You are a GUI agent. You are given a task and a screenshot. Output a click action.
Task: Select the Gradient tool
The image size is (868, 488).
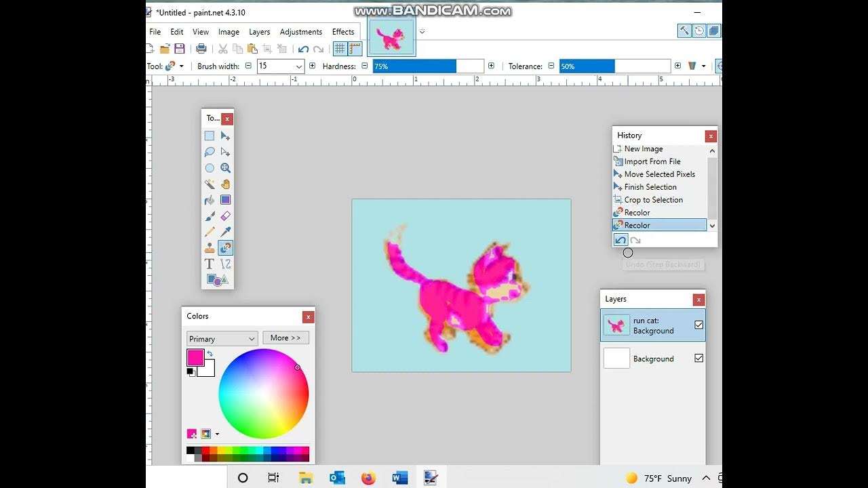[x=226, y=200]
